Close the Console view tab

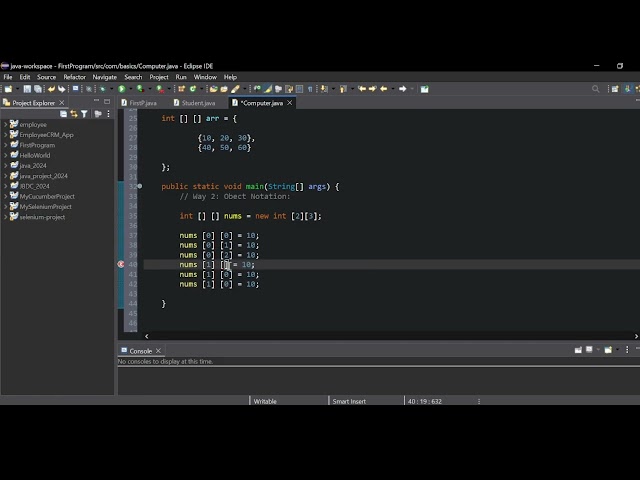click(158, 351)
